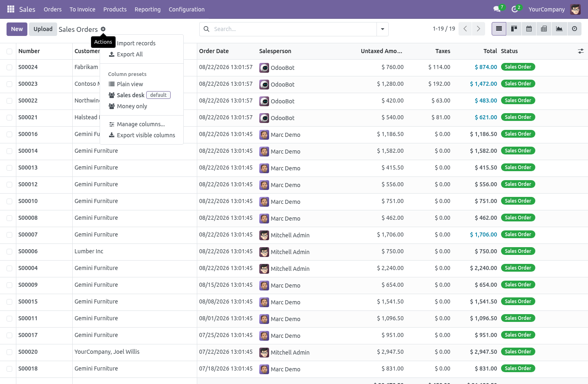Viewport: 588px width, 384px height.
Task: Open the messages chat icon
Action: point(497,9)
